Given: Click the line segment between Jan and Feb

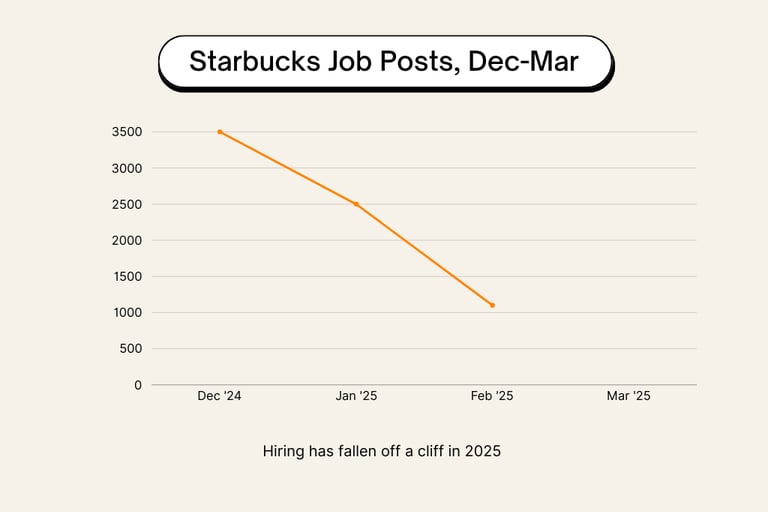Looking at the screenshot, I should click(x=424, y=255).
